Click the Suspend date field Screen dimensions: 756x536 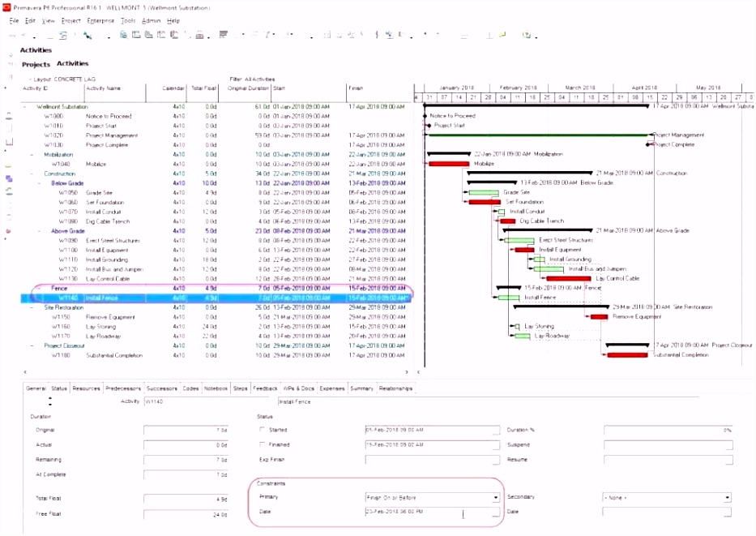668,445
